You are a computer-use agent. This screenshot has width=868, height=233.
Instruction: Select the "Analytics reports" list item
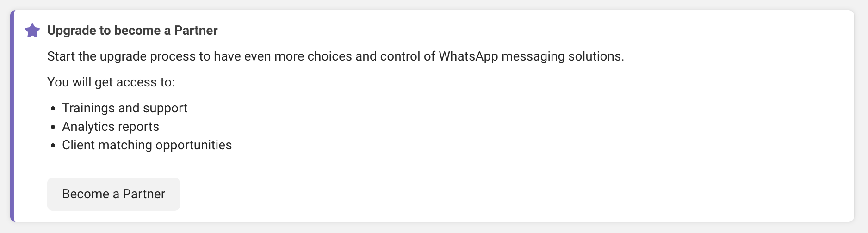(x=111, y=127)
